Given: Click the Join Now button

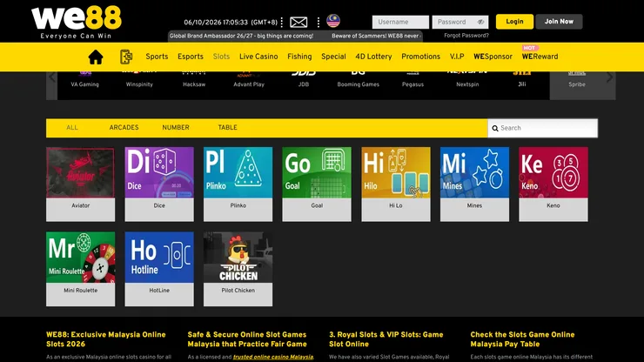Looking at the screenshot, I should 559,22.
